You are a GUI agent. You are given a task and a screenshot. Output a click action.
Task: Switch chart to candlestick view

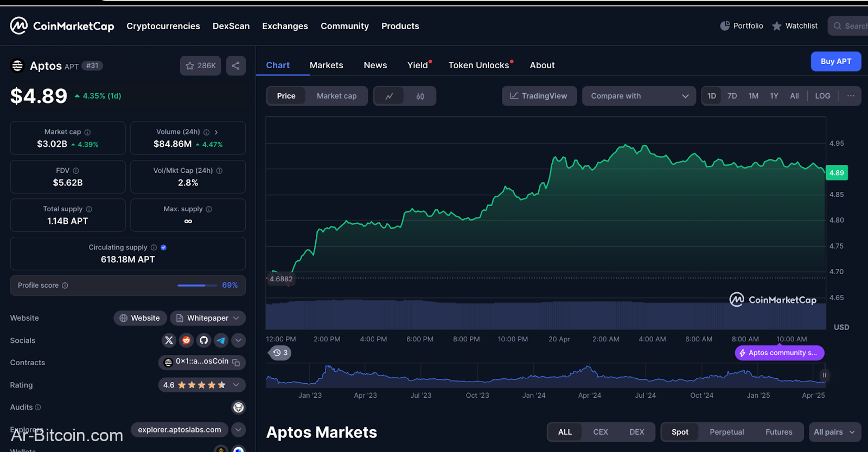[x=420, y=96]
